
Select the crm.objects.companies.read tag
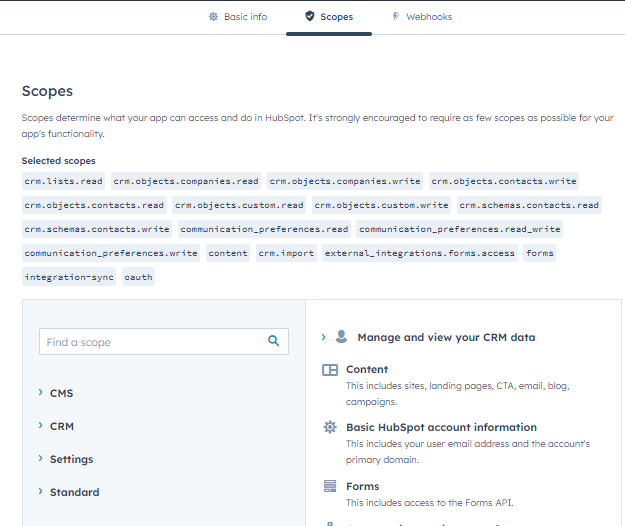coord(186,181)
